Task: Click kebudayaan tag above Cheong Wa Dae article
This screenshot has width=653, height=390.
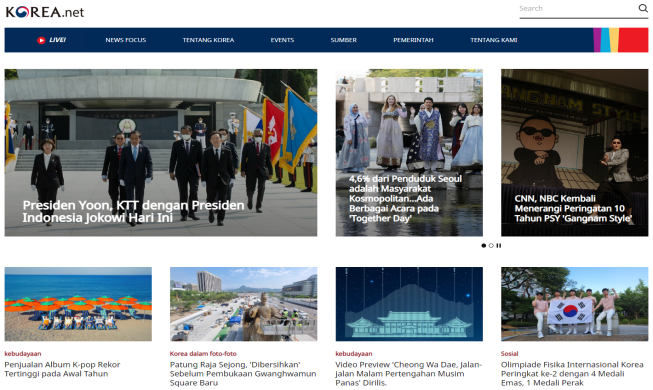Action: (354, 354)
